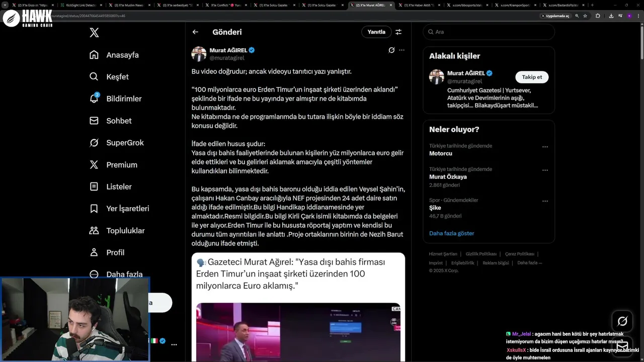Click the X logo in the sidebar

tap(94, 33)
